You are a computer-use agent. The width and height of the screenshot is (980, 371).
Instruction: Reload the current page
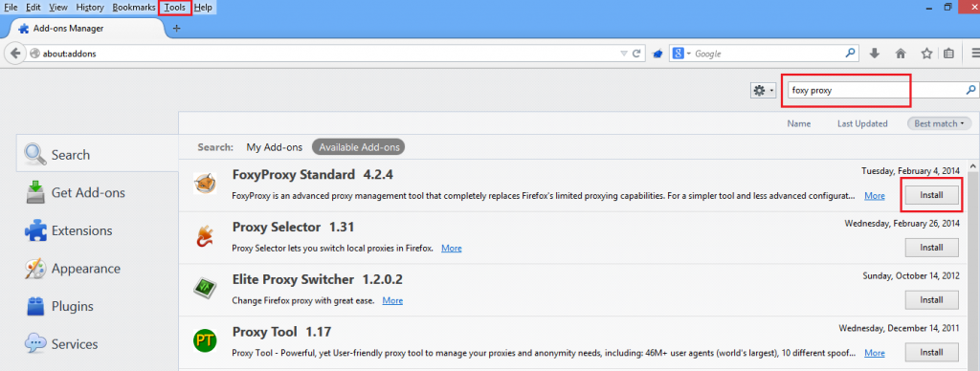click(636, 54)
